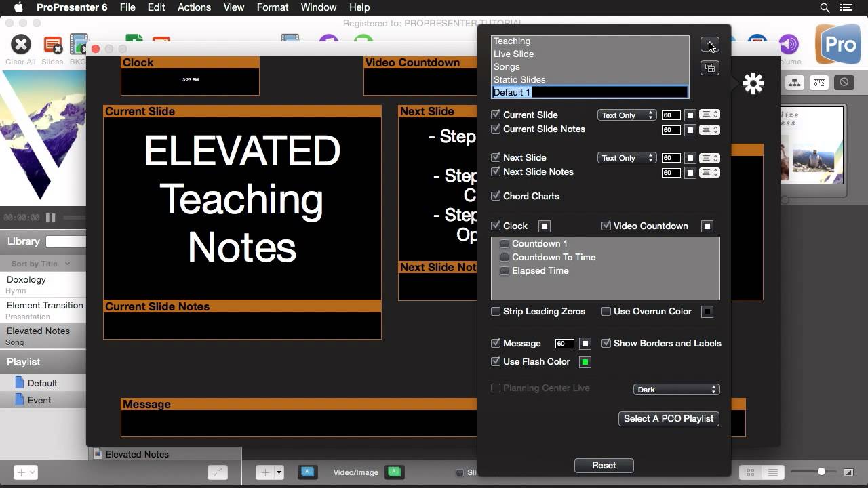The height and width of the screenshot is (488, 868).
Task: Uncheck the Current Slide checkbox
Action: click(x=496, y=115)
